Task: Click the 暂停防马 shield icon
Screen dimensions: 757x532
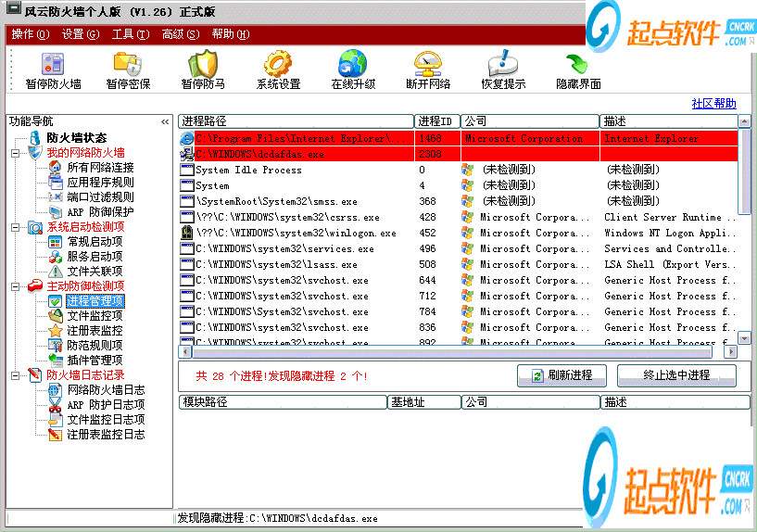Action: pos(203,63)
